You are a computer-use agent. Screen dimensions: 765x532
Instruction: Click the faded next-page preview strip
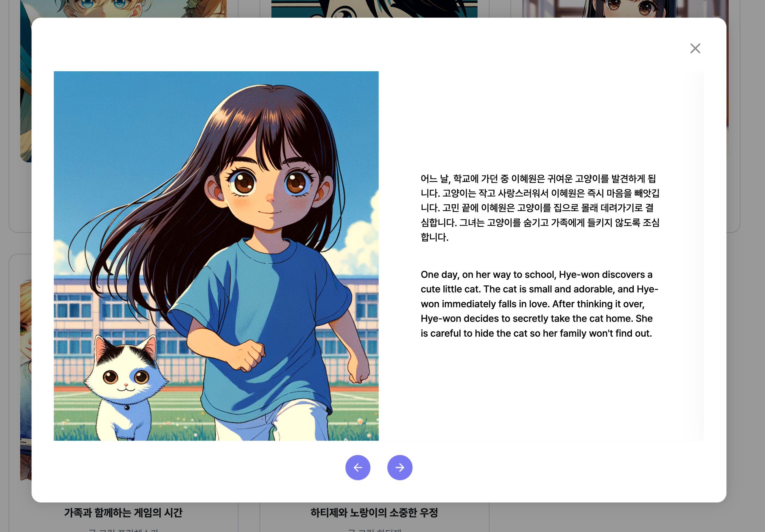(694, 256)
